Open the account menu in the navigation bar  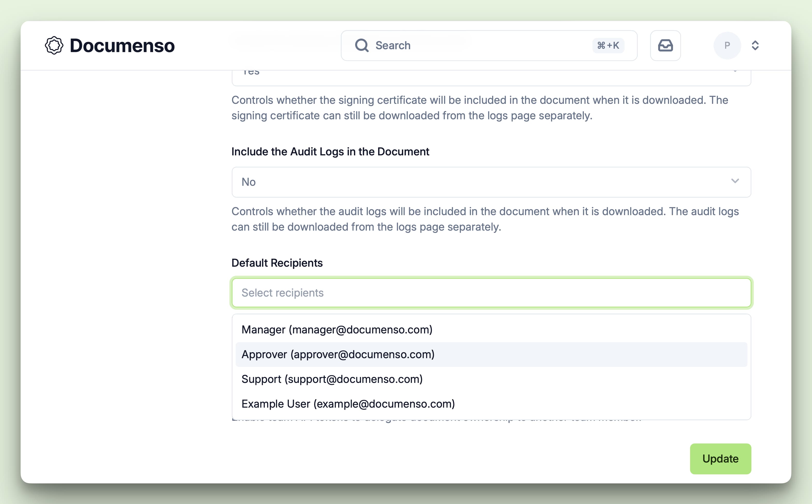[727, 45]
